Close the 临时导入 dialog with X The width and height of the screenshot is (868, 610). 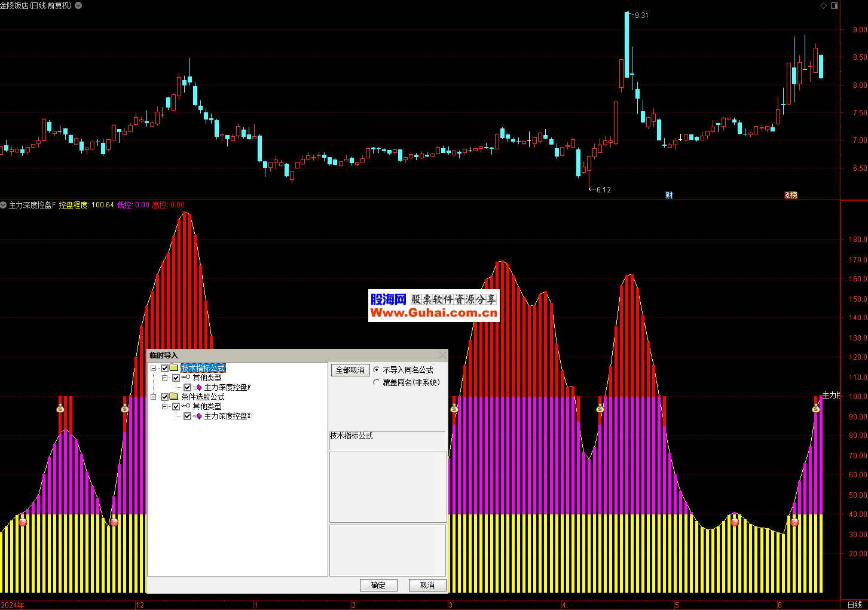442,355
